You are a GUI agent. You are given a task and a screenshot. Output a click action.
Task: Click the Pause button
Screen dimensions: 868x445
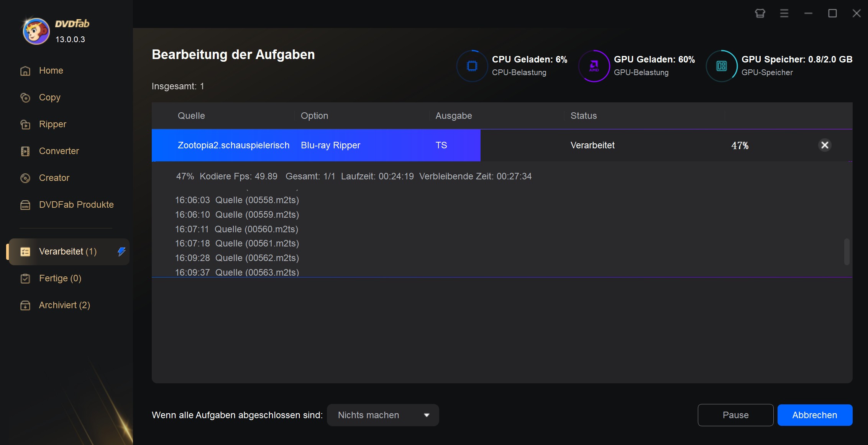(x=735, y=415)
